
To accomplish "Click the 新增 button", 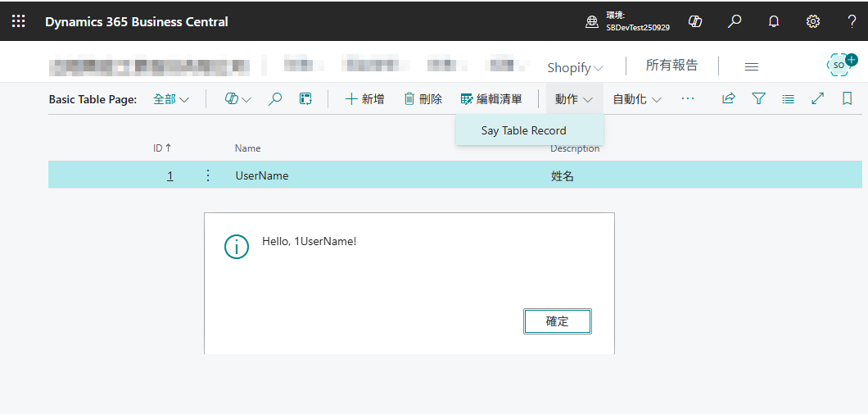I will tap(365, 99).
